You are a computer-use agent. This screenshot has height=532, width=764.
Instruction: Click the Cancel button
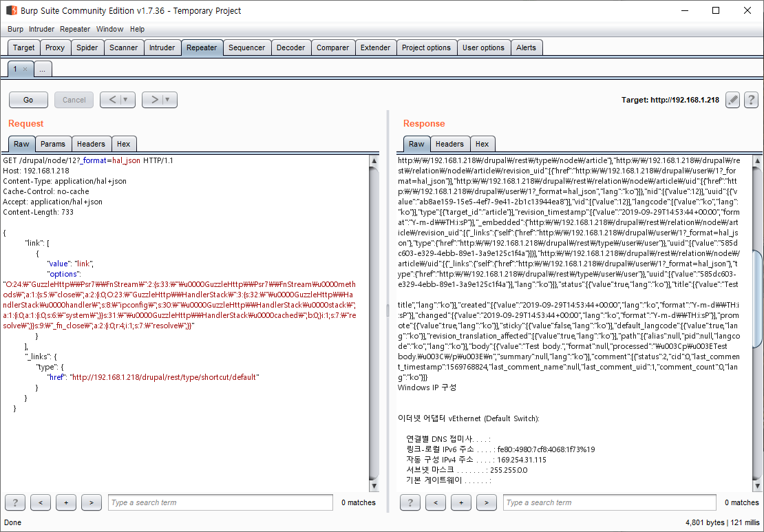pyautogui.click(x=74, y=100)
